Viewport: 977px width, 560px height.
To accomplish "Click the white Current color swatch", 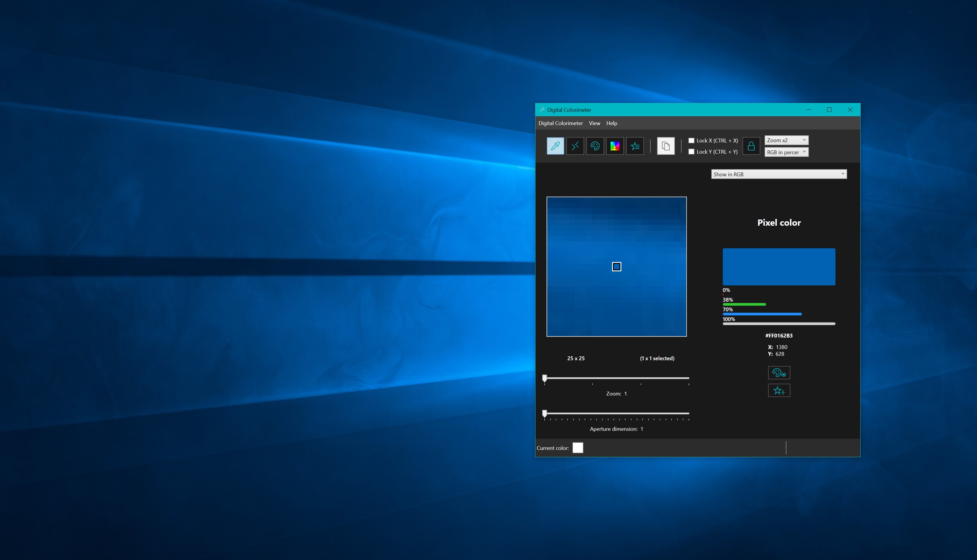I will click(x=577, y=448).
